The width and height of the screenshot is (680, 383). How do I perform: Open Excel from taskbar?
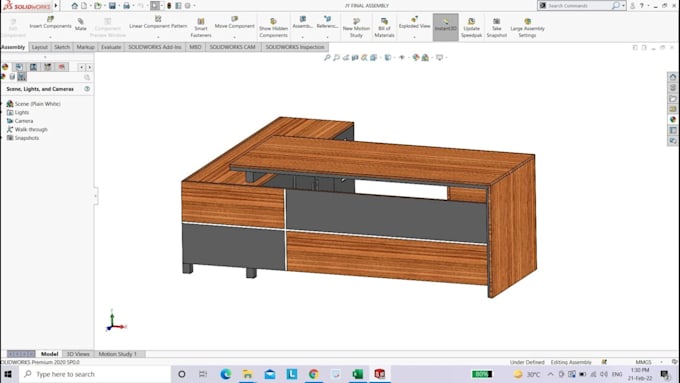pos(358,374)
